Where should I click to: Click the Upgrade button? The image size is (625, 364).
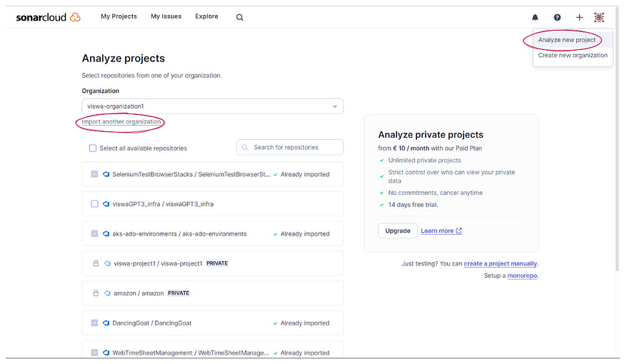[397, 231]
